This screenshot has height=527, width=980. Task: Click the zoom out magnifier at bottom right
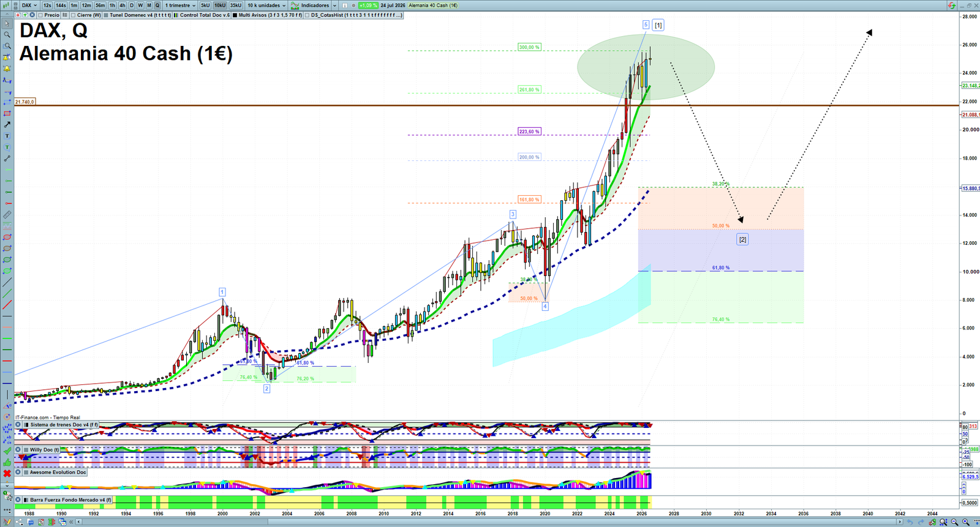point(954,522)
